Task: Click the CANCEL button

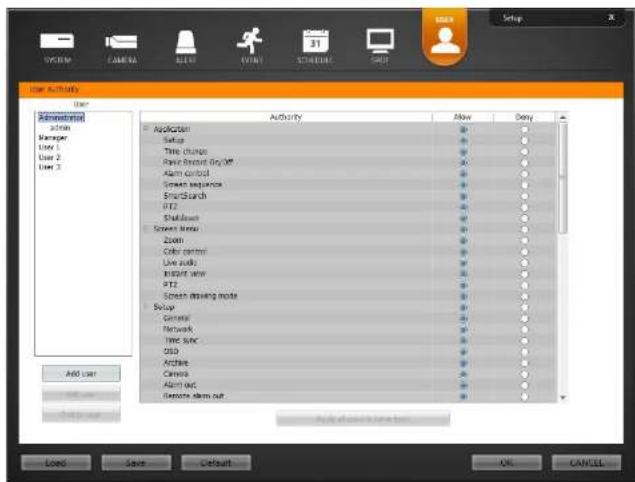Action: [586, 463]
